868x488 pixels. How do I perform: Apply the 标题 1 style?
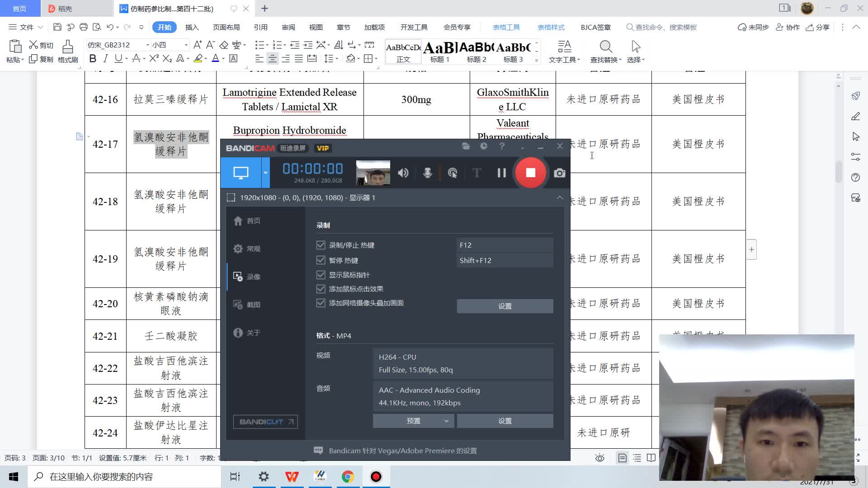(x=439, y=52)
